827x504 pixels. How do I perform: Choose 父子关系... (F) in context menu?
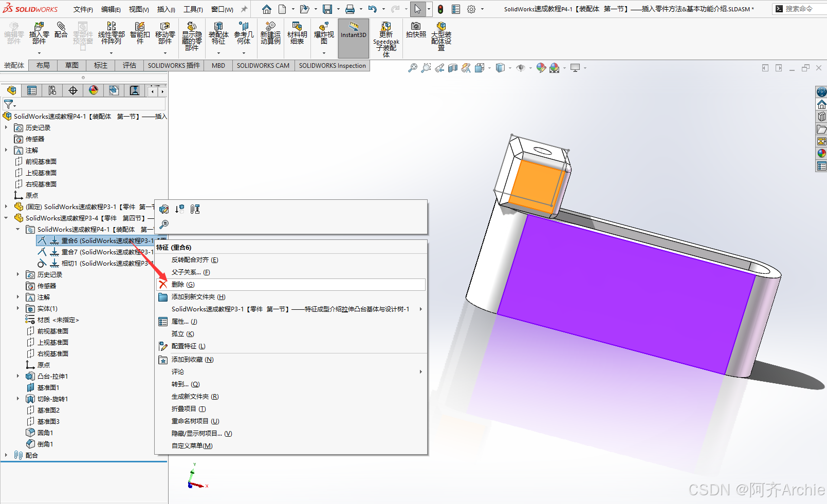click(291, 272)
